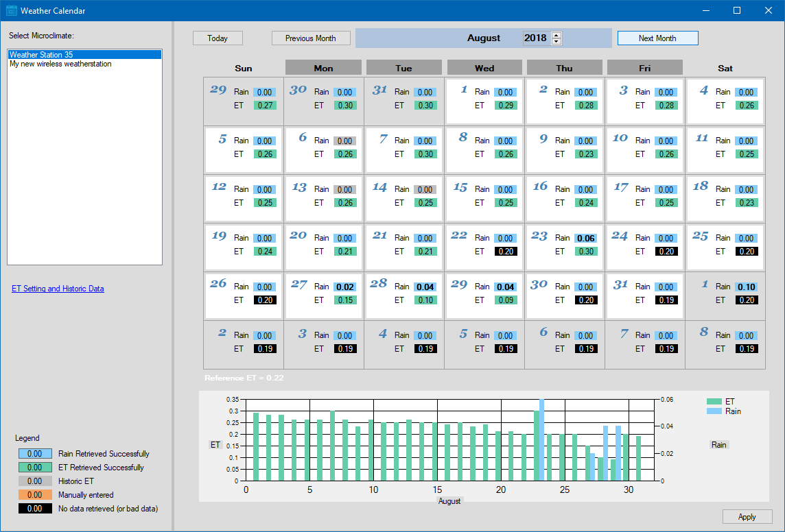This screenshot has width=785, height=532.
Task: Click the Thu column header
Action: 564,68
